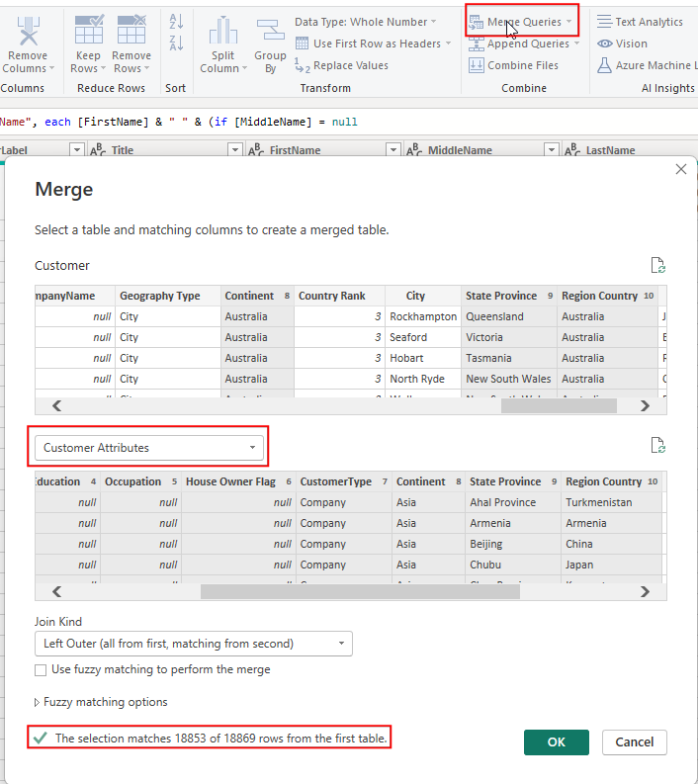Click the Keep Rows icon
Screen dimensions: 698x784
click(x=90, y=28)
